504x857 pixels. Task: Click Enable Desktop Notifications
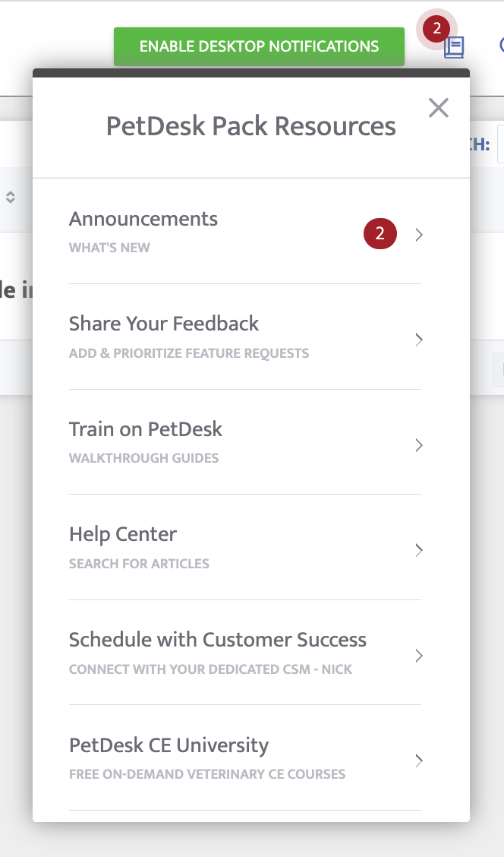pos(259,46)
